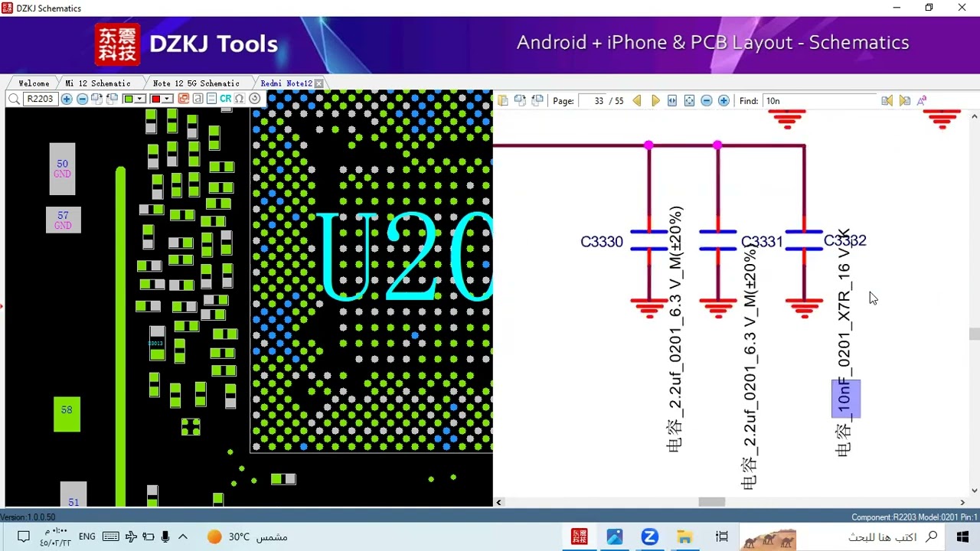The image size is (980, 551).
Task: Click the green pad numbered 58
Action: coord(67,414)
